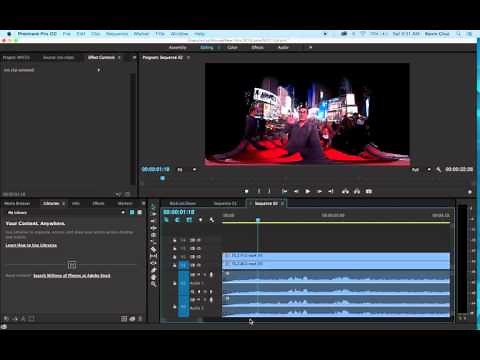Screen dimensions: 480x360
Task: Click the Lift button
Action: (345, 191)
